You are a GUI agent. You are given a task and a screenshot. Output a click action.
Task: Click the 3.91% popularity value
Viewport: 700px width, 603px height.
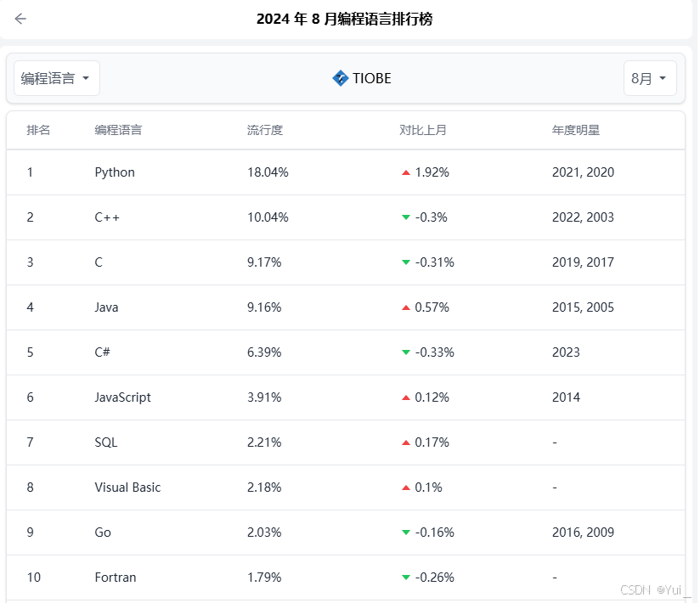tap(264, 397)
